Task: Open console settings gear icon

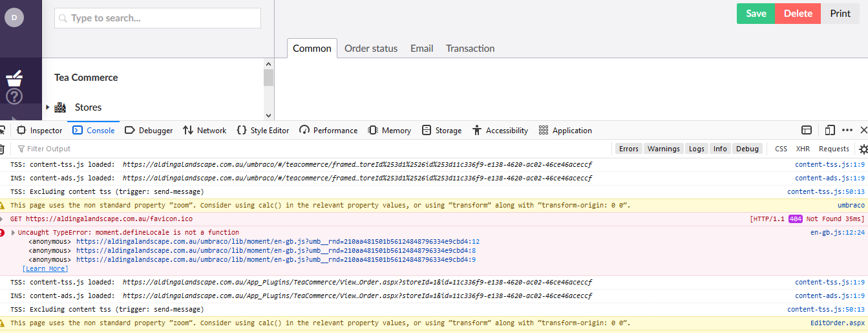Action: click(x=863, y=149)
